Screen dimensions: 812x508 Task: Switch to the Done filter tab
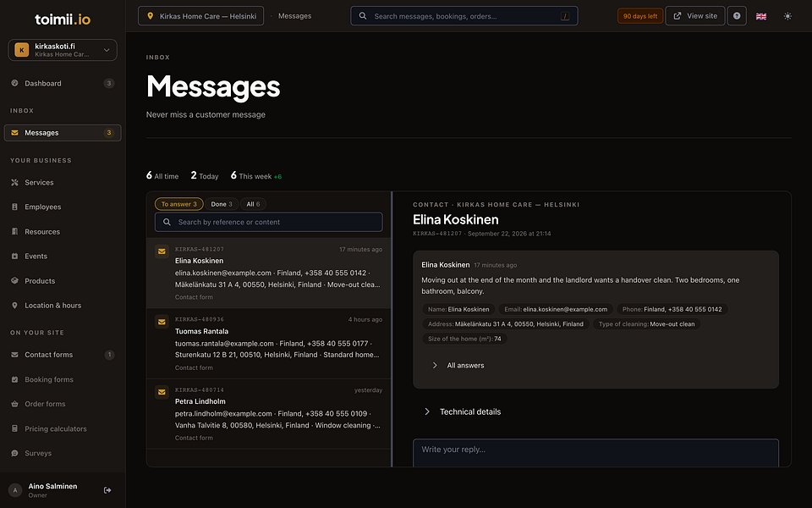[222, 204]
